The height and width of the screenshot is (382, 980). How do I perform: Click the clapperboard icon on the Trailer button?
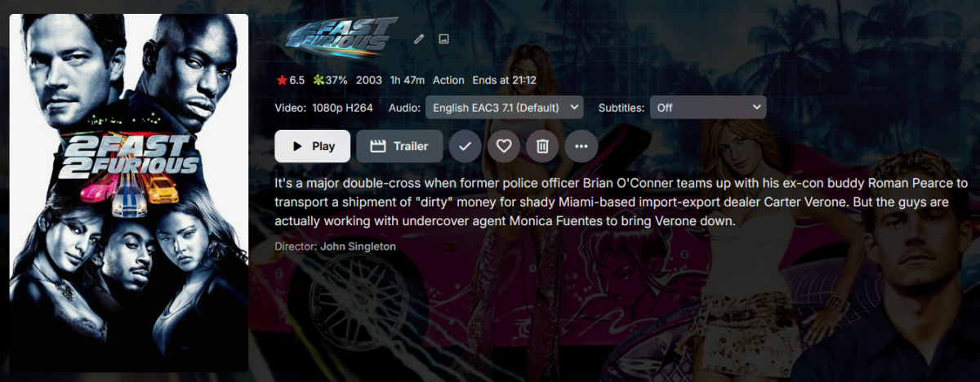click(377, 146)
